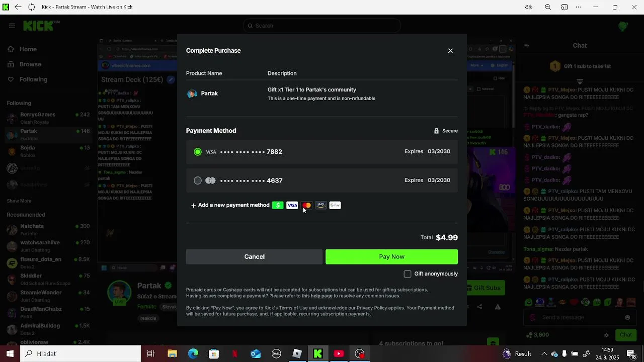Expand Following list with Show More
Viewport: 644px width, 362px height.
(19, 201)
